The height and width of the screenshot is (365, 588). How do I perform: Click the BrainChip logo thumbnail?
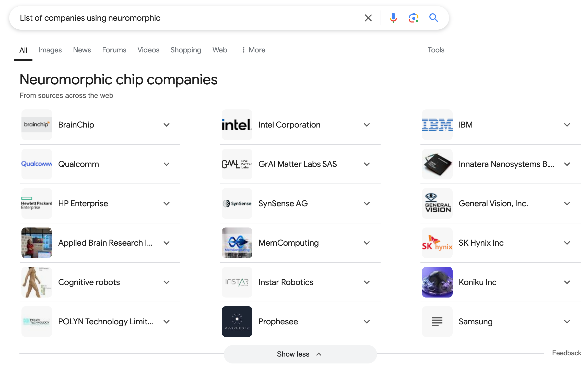(x=37, y=125)
